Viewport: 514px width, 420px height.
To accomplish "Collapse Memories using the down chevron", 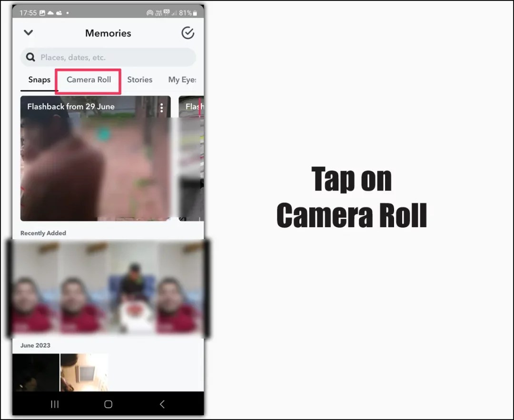I will pyautogui.click(x=28, y=33).
